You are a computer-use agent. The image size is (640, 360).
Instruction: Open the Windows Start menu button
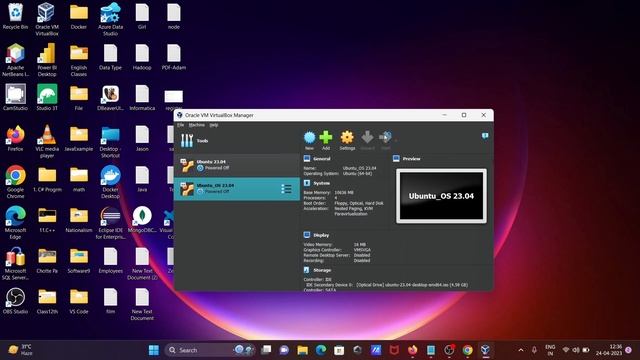[x=154, y=350]
